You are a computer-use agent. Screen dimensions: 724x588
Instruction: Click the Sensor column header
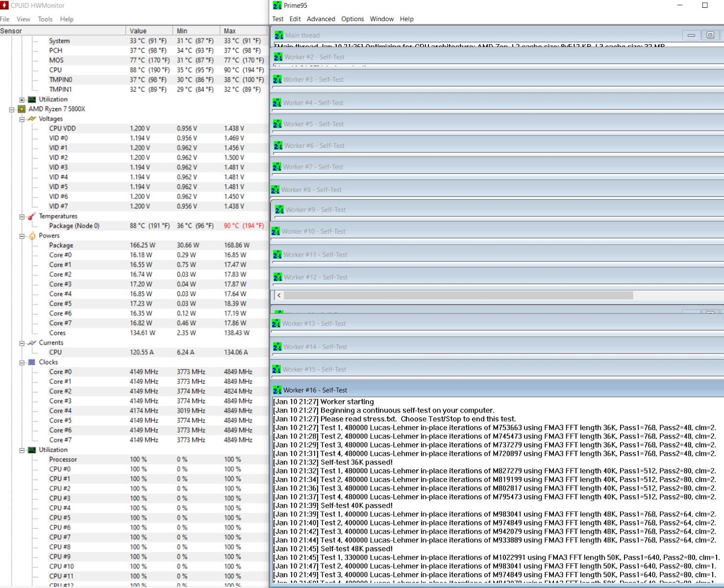[x=63, y=31]
